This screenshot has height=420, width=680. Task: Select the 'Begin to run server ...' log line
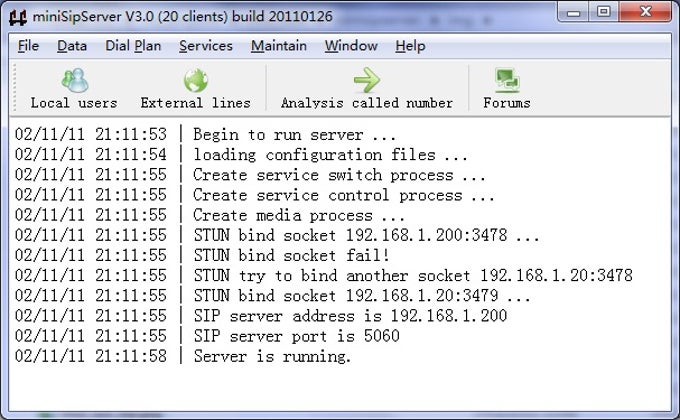tap(295, 133)
